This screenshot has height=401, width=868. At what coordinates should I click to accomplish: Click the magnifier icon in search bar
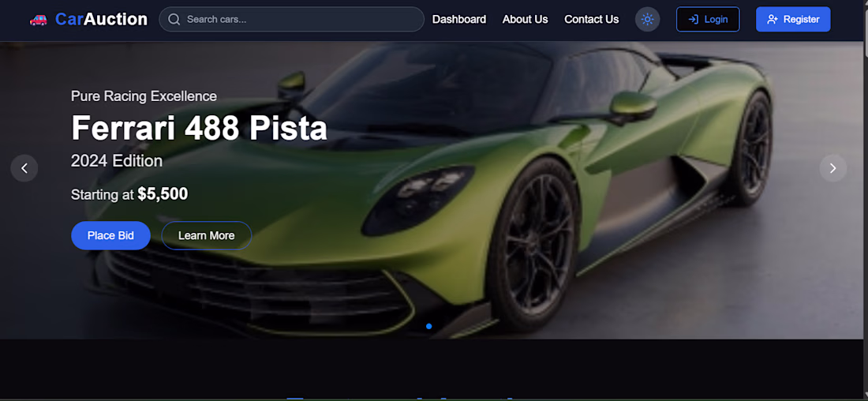[174, 20]
